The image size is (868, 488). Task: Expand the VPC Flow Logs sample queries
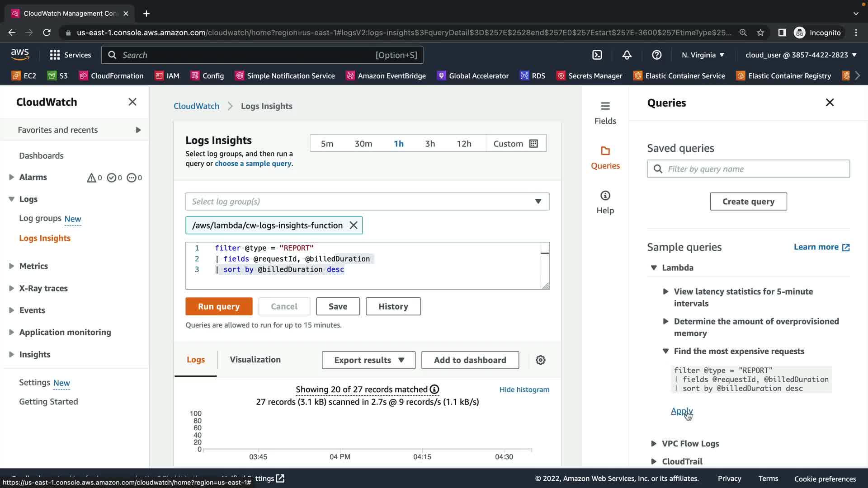(x=690, y=444)
